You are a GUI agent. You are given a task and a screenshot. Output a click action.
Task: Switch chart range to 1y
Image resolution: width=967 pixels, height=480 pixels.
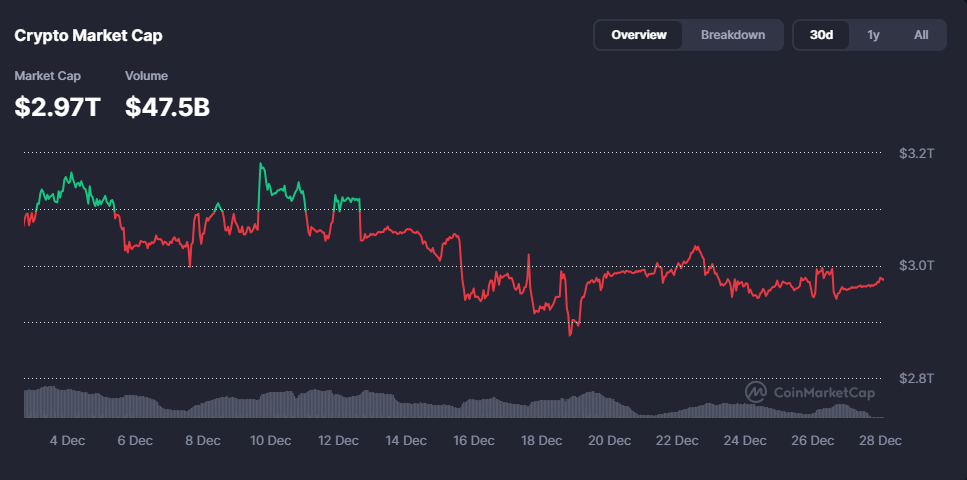pos(873,35)
